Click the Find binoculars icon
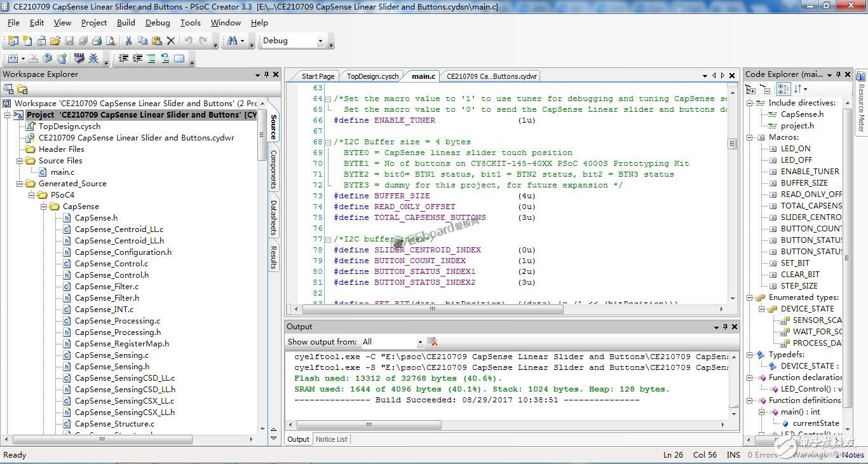Viewport: 868px width, 464px height. 232,41
